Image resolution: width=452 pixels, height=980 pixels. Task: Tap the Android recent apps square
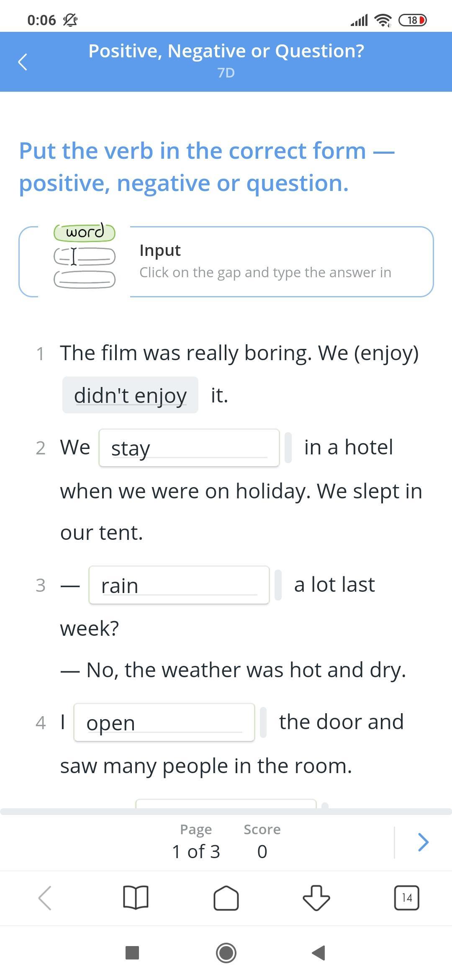tap(132, 953)
